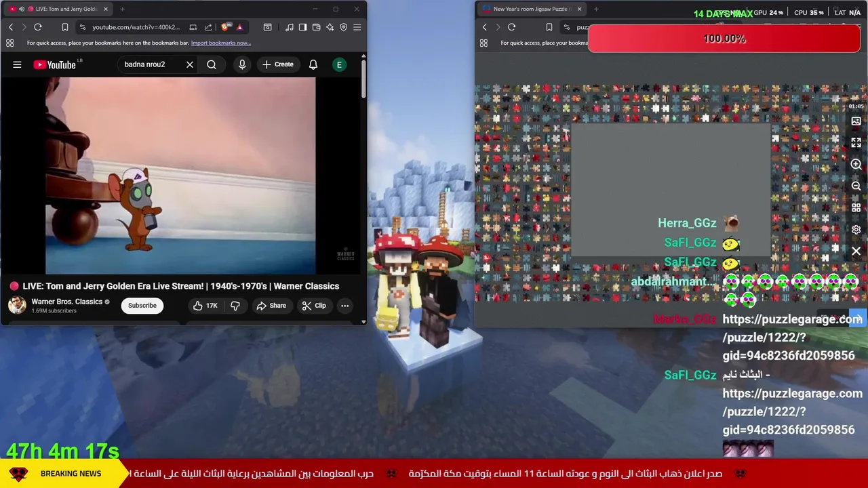Select the LIVE: Tom and Jerry tab

(59, 9)
